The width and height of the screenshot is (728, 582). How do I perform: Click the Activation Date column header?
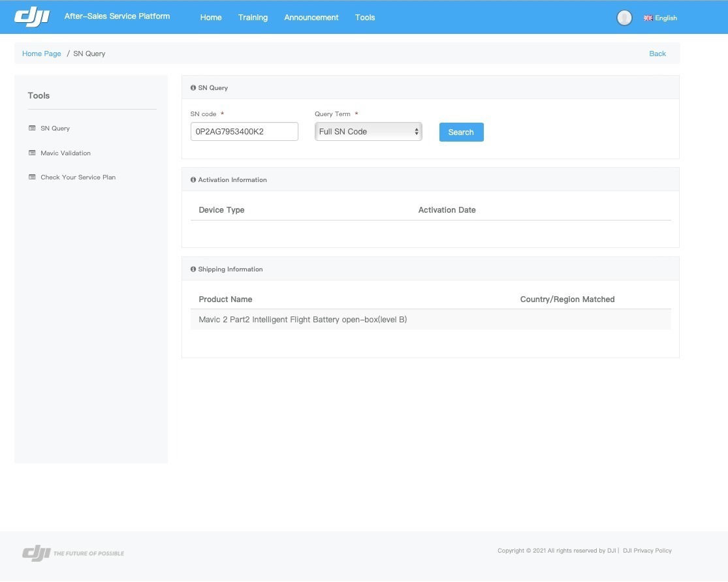pyautogui.click(x=447, y=210)
